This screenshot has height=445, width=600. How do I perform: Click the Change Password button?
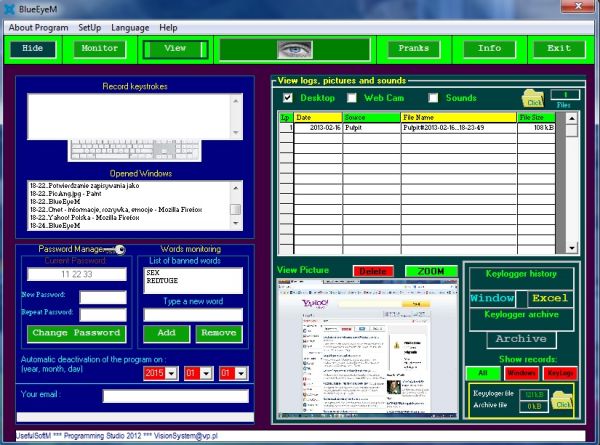coord(77,334)
